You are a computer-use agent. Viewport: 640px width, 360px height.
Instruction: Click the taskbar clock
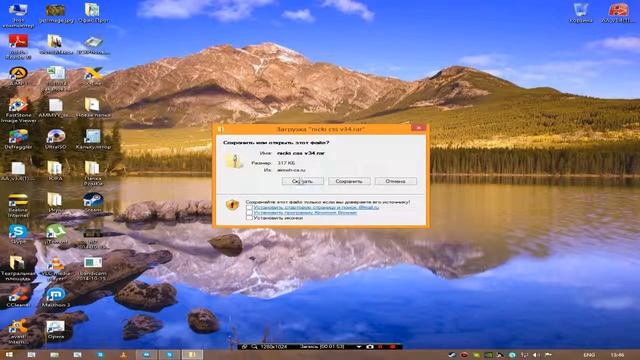point(618,355)
